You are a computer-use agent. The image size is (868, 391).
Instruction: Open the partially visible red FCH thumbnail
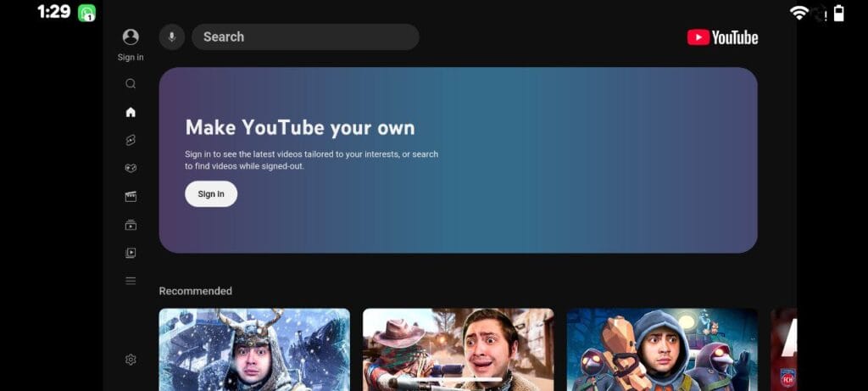click(783, 349)
